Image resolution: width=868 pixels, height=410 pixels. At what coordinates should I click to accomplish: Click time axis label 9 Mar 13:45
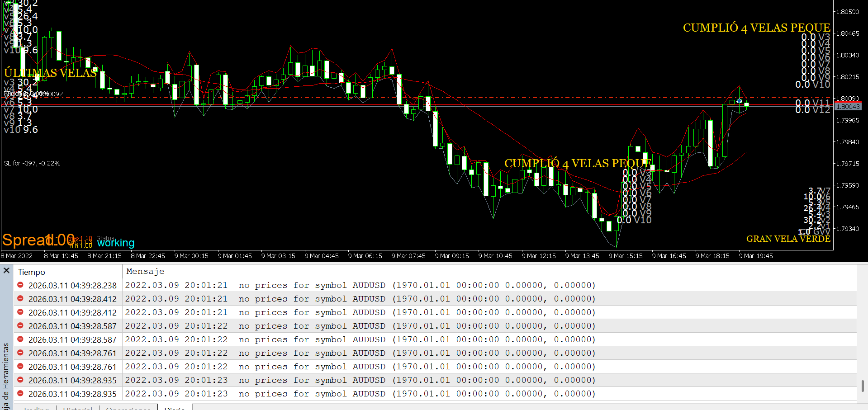point(582,256)
